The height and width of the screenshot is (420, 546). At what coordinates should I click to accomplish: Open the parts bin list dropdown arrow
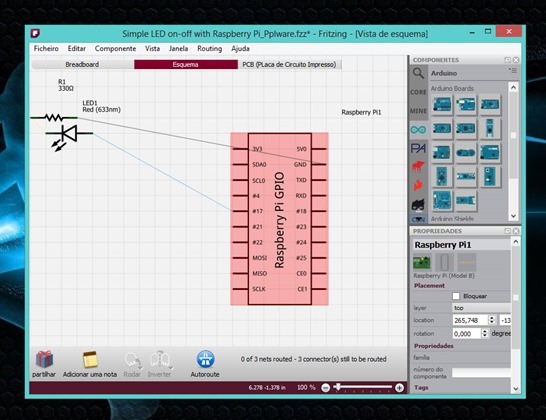tap(418, 219)
